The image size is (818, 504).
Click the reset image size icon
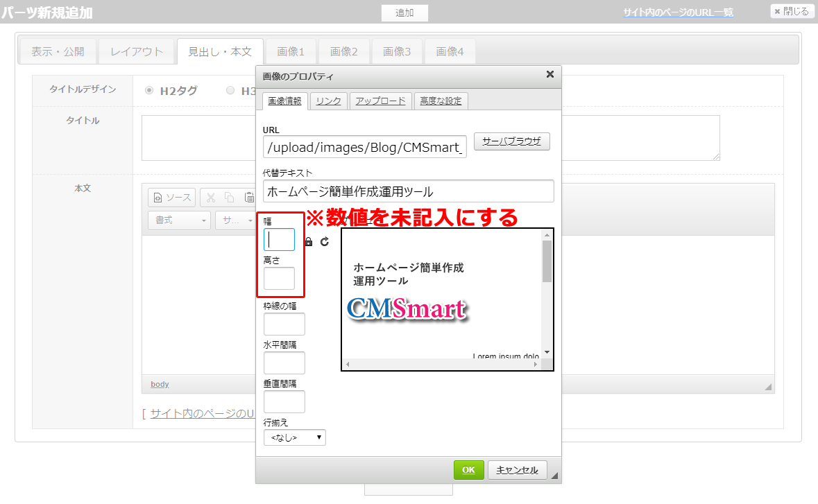coord(324,242)
